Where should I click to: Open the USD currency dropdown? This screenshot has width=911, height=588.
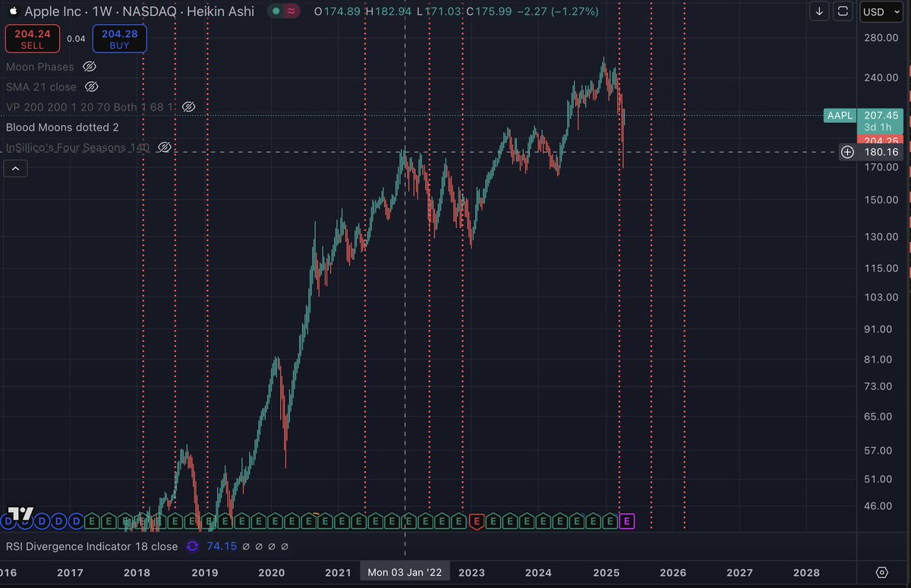[881, 11]
